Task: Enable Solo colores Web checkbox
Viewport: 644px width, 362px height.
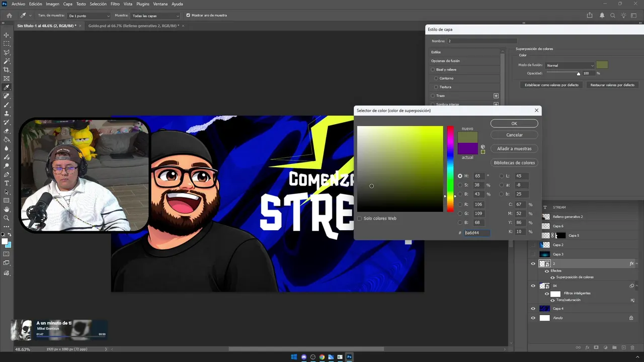Action: (x=359, y=218)
